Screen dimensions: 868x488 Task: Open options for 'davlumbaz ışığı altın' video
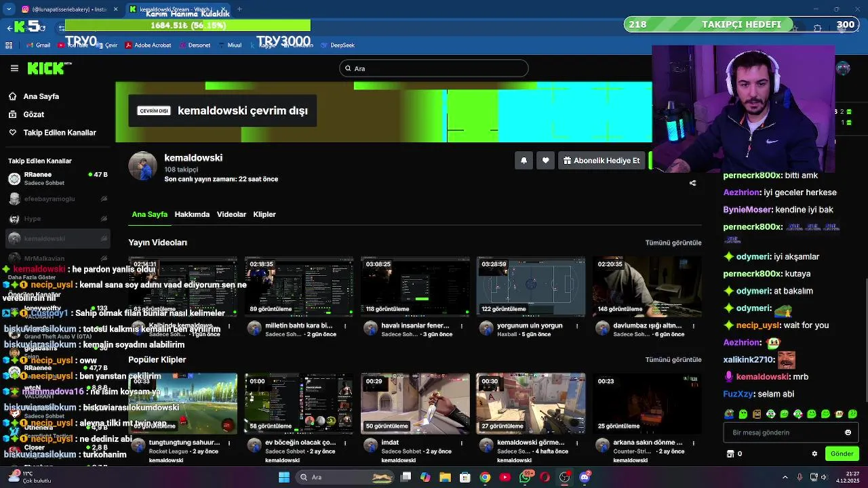coord(694,328)
